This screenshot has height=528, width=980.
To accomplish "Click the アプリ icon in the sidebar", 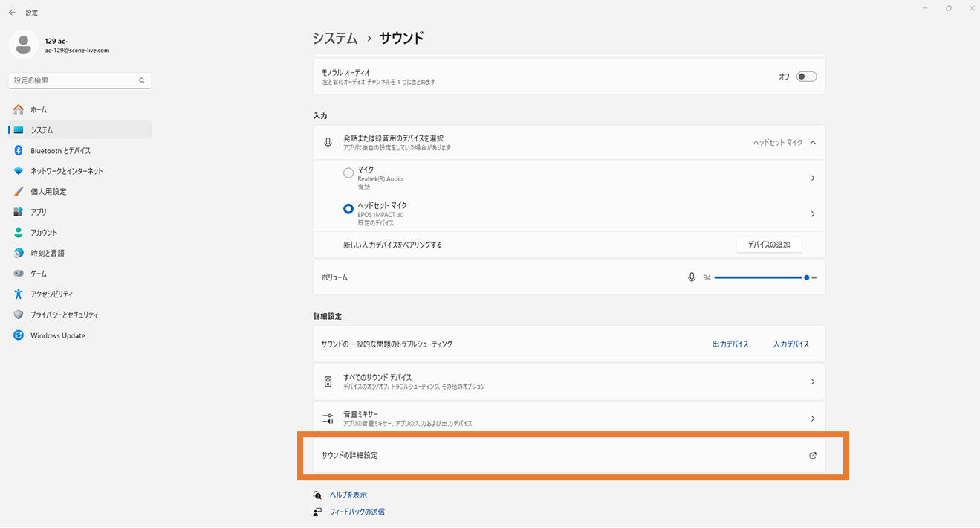I will click(x=19, y=212).
